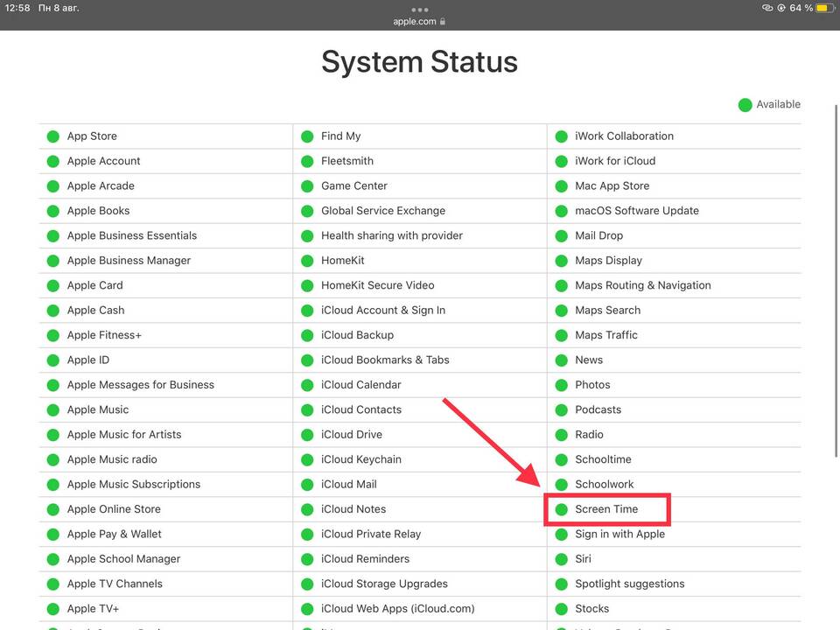840x630 pixels.
Task: Tap the battery icon in the status bar
Action: [825, 8]
